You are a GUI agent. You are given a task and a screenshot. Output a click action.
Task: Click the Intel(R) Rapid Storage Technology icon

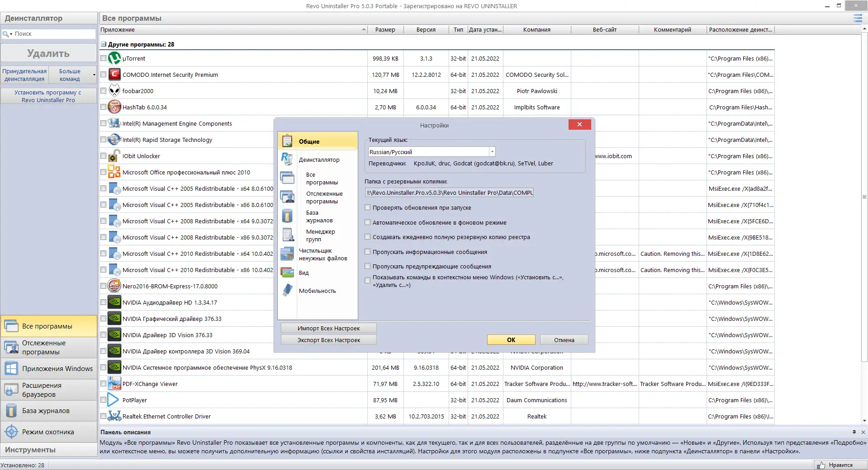(x=114, y=140)
